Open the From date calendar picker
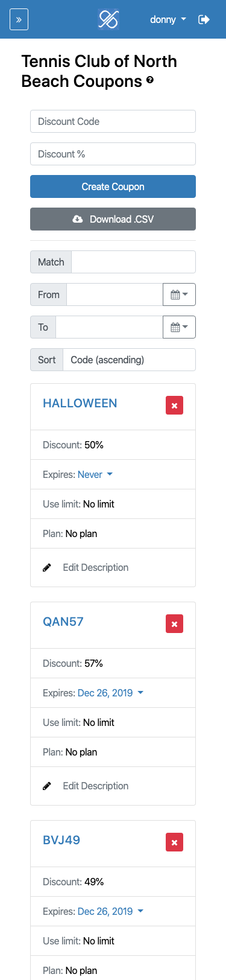Image resolution: width=226 pixels, height=980 pixels. 179,294
